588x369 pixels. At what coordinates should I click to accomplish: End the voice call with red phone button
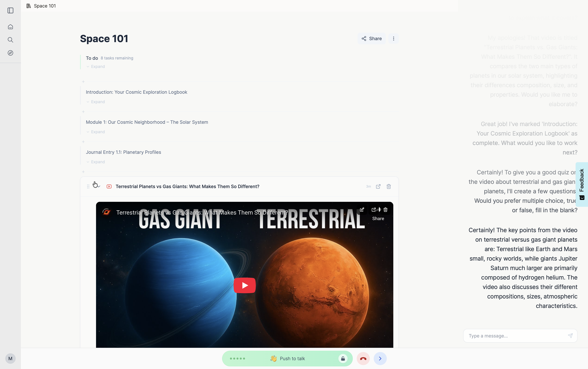point(363,359)
